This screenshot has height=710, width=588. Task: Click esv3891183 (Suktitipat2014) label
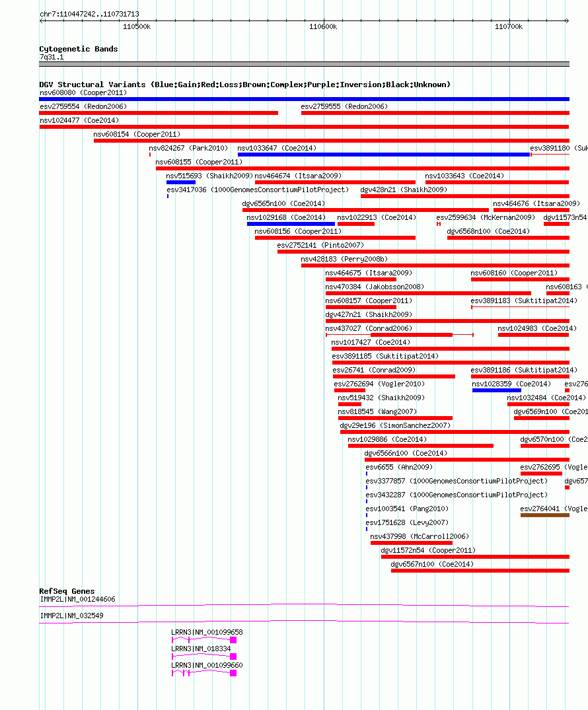(524, 301)
